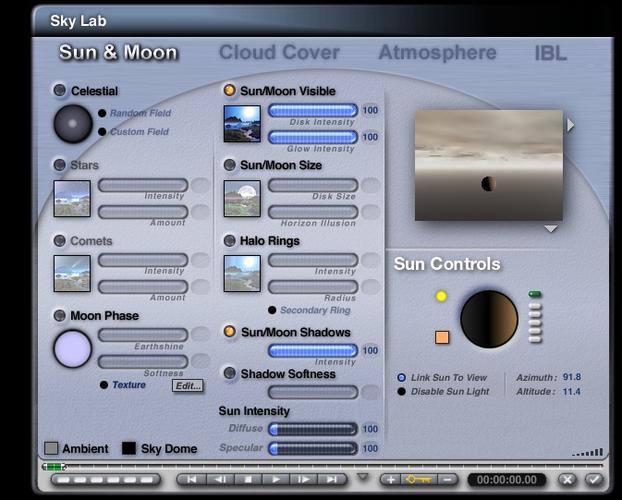This screenshot has width=622, height=500.
Task: Stop animation playback
Action: click(248, 479)
